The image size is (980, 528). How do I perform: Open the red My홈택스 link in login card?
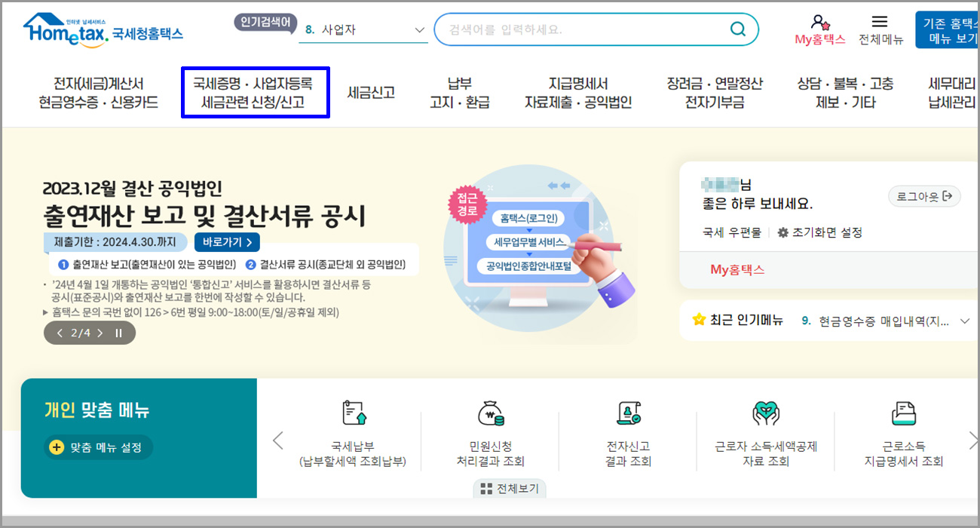coord(737,269)
